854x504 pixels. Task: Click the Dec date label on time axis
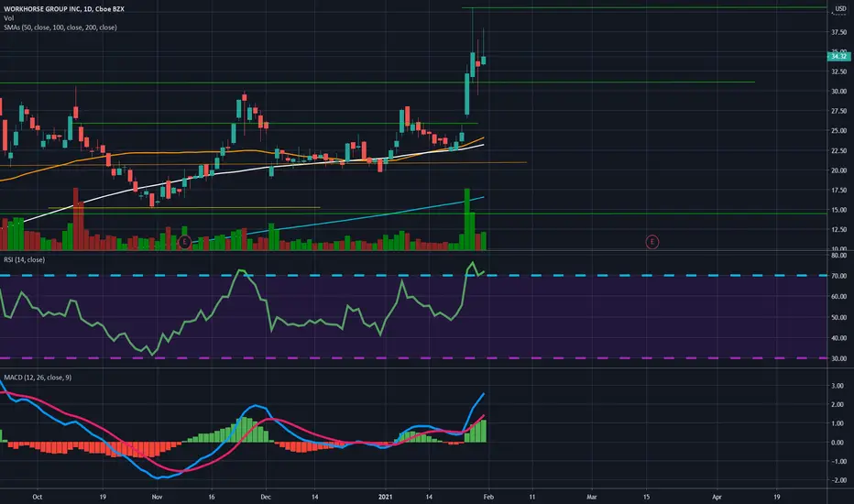point(266,497)
